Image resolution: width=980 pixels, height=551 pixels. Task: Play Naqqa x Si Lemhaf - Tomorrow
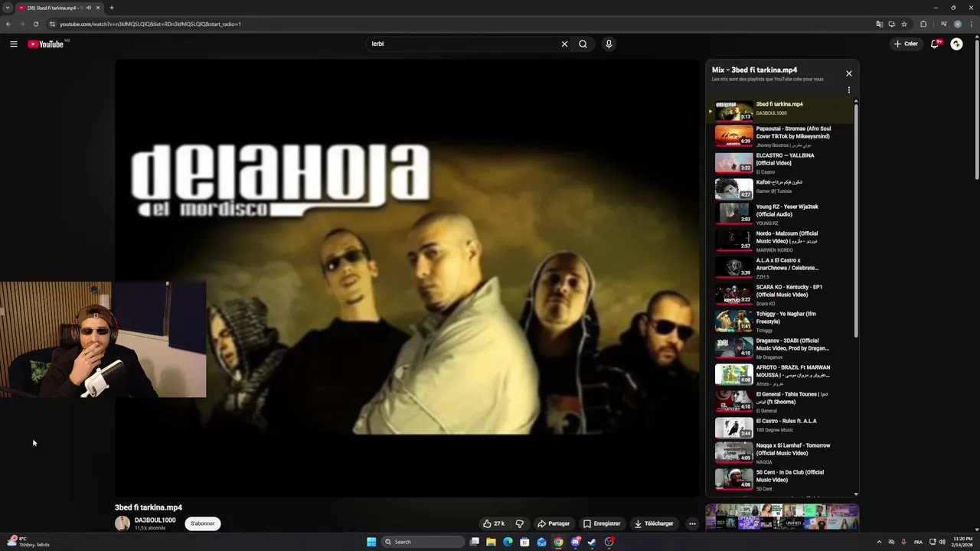tap(781, 452)
